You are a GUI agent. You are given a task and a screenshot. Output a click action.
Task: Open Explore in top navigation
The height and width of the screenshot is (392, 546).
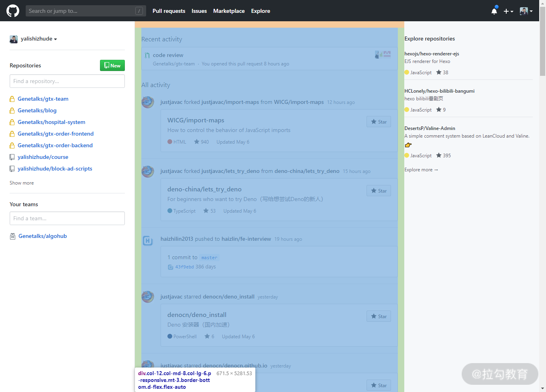(x=261, y=11)
